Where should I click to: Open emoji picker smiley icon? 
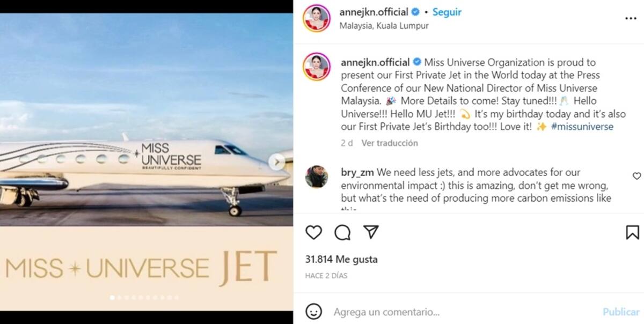pos(314,311)
